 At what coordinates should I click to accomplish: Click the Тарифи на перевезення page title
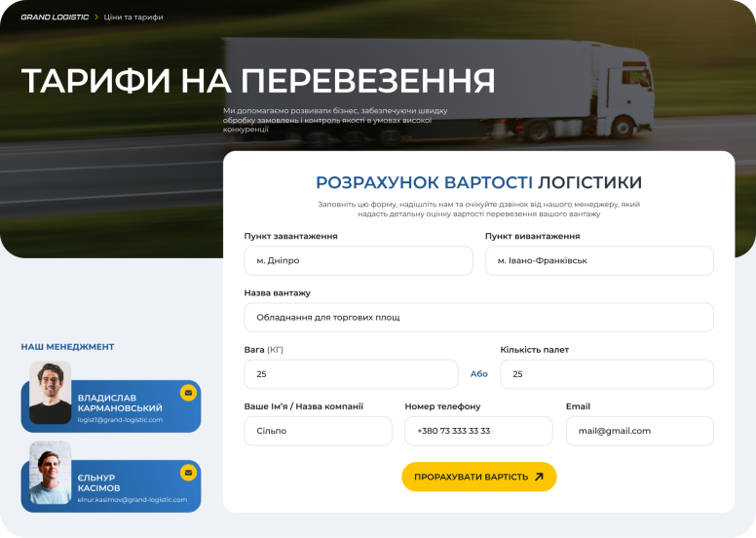coord(258,81)
